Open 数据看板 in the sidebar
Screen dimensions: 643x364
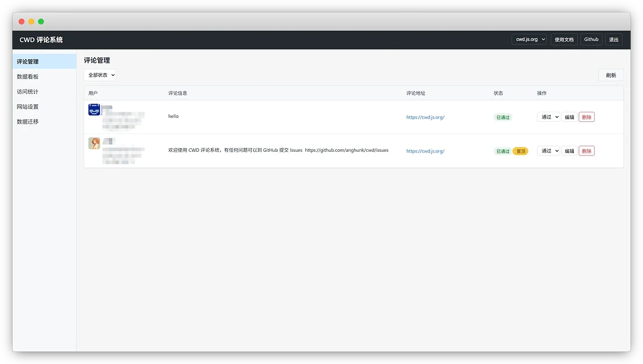[x=45, y=77]
